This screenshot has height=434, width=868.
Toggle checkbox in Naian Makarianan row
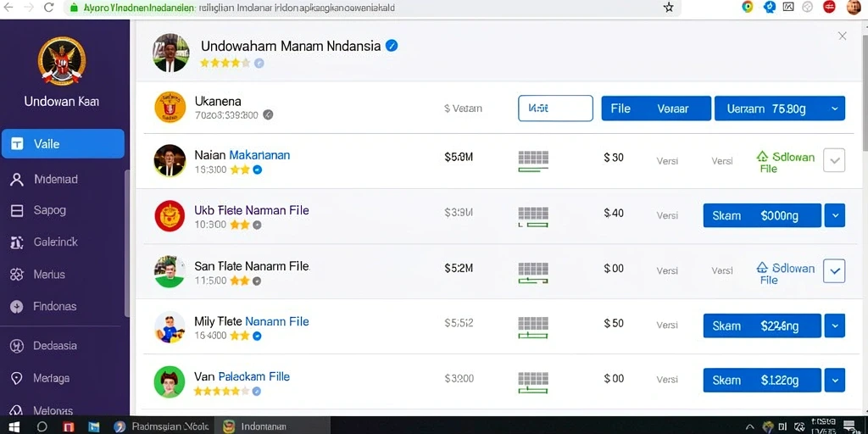click(x=834, y=160)
